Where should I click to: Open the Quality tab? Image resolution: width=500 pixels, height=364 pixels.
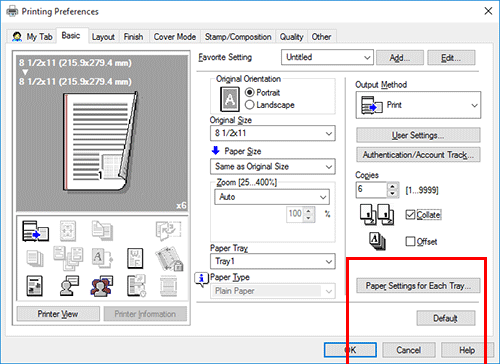pyautogui.click(x=291, y=37)
